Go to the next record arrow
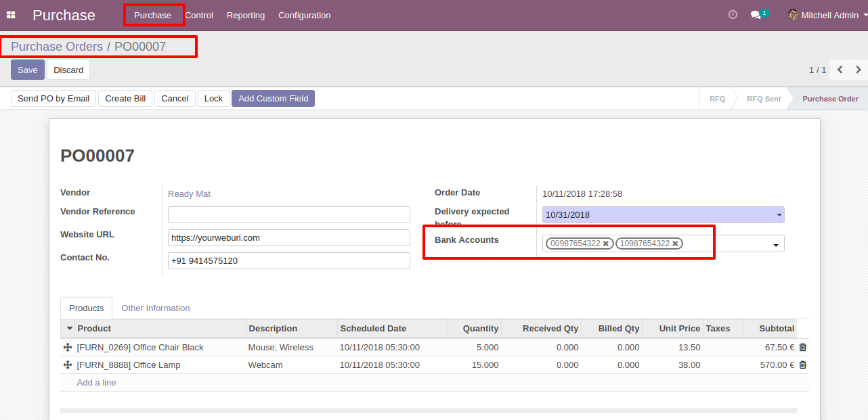Screen dimensions: 868x420 click(858, 70)
